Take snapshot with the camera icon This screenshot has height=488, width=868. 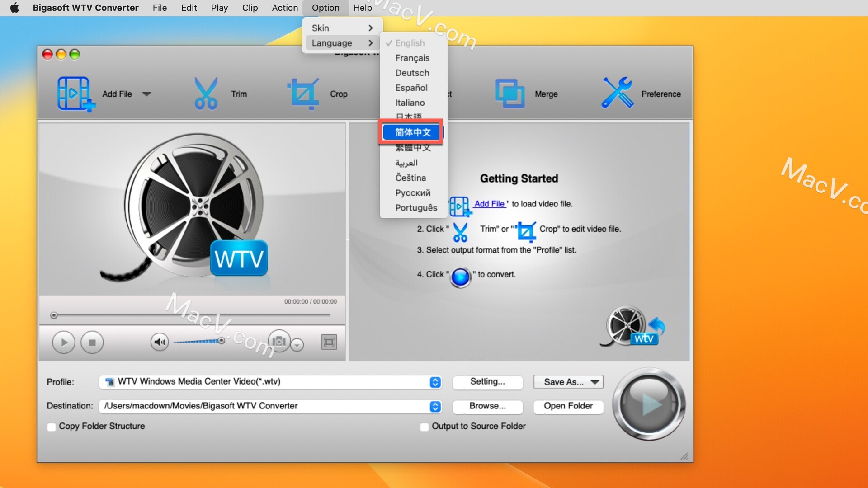pos(279,341)
